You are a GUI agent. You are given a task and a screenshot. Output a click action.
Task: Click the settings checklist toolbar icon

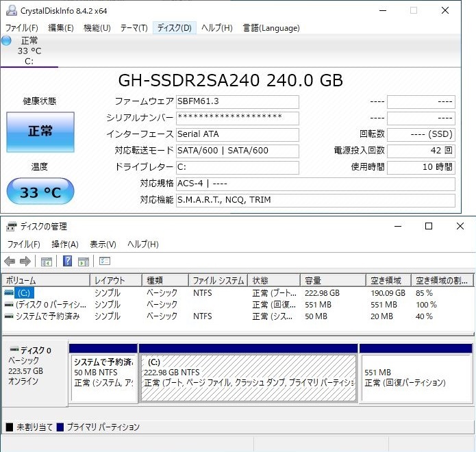click(x=105, y=261)
